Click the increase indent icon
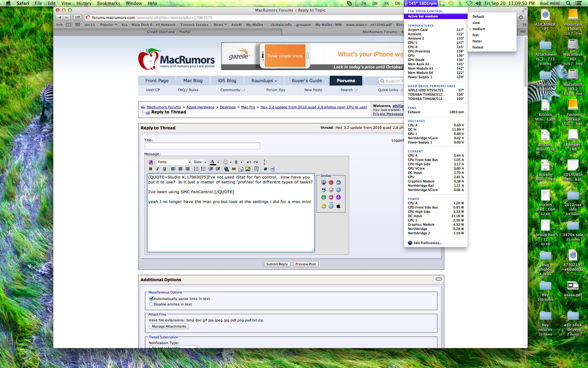Viewport: 588px width, 368px height. [218, 169]
